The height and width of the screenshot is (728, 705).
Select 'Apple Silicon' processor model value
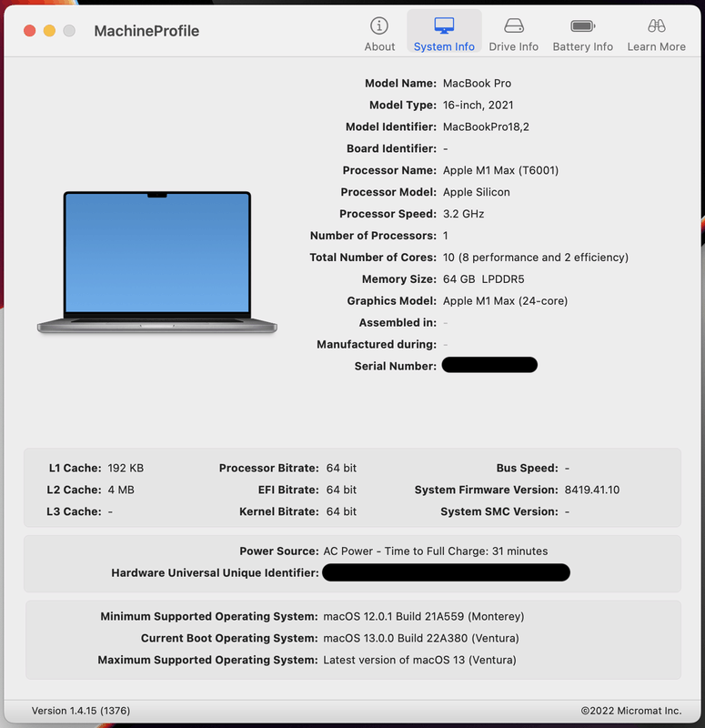point(476,192)
